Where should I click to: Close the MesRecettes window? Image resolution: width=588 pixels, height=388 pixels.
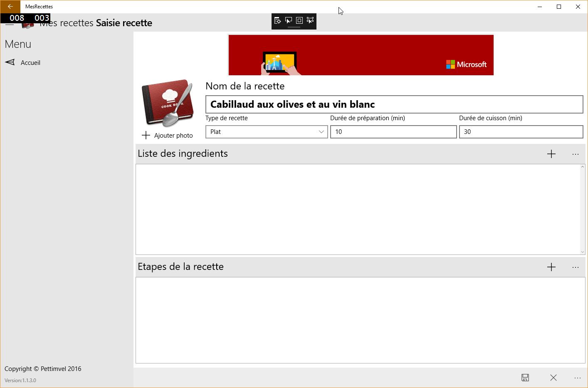pos(578,7)
